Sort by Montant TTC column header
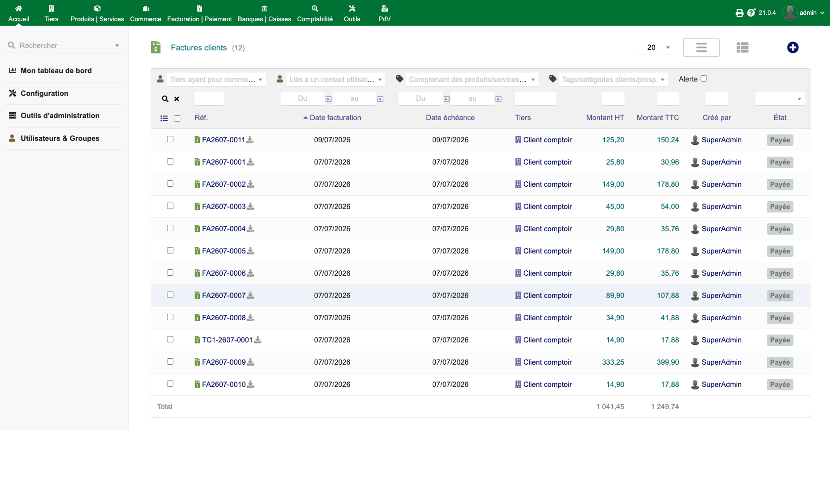 click(658, 118)
